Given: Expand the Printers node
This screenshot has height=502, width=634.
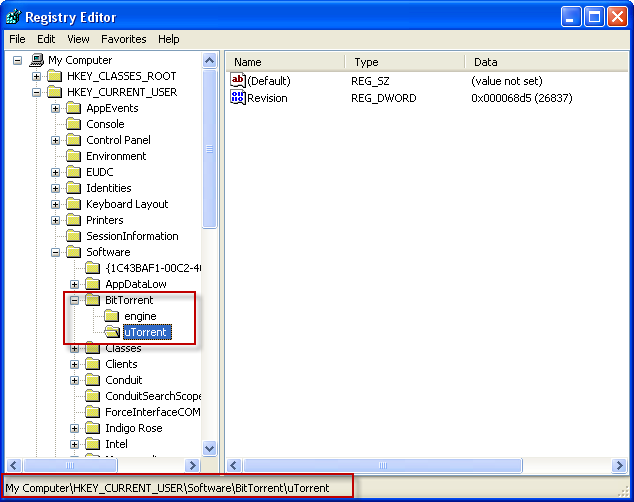Looking at the screenshot, I should pyautogui.click(x=55, y=221).
